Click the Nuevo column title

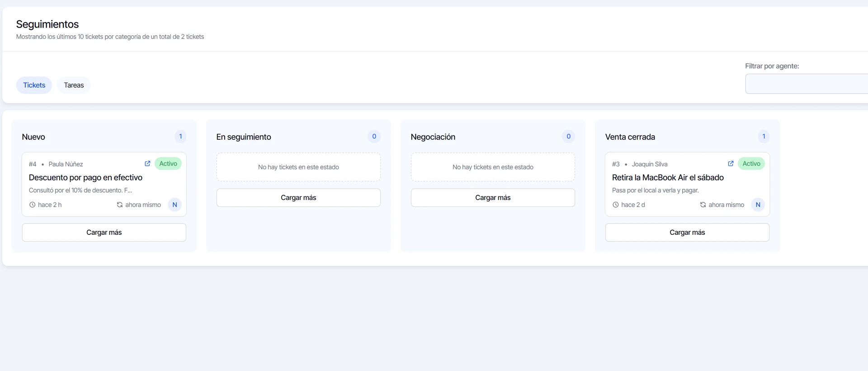click(x=33, y=137)
